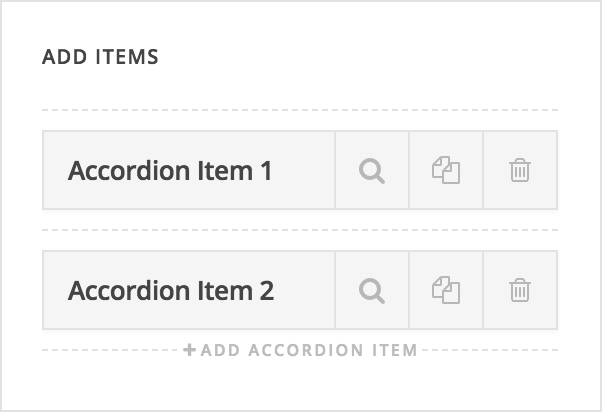Click the plus icon beside Add Accordion Item

[189, 350]
